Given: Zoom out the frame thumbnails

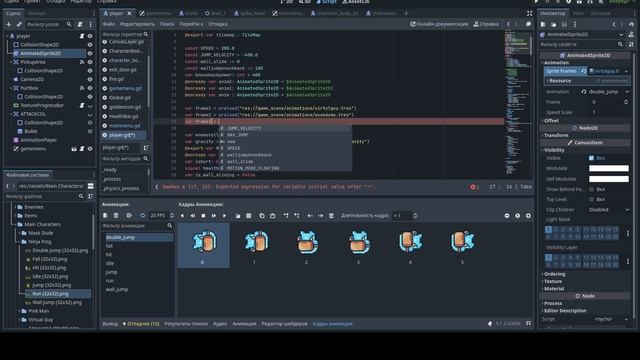Looking at the screenshot, I should [507, 216].
